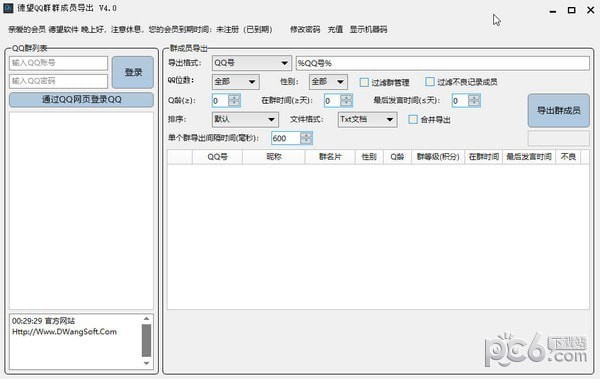The image size is (600, 379).
Task: Click the 群等级(积分) column header
Action: [438, 157]
